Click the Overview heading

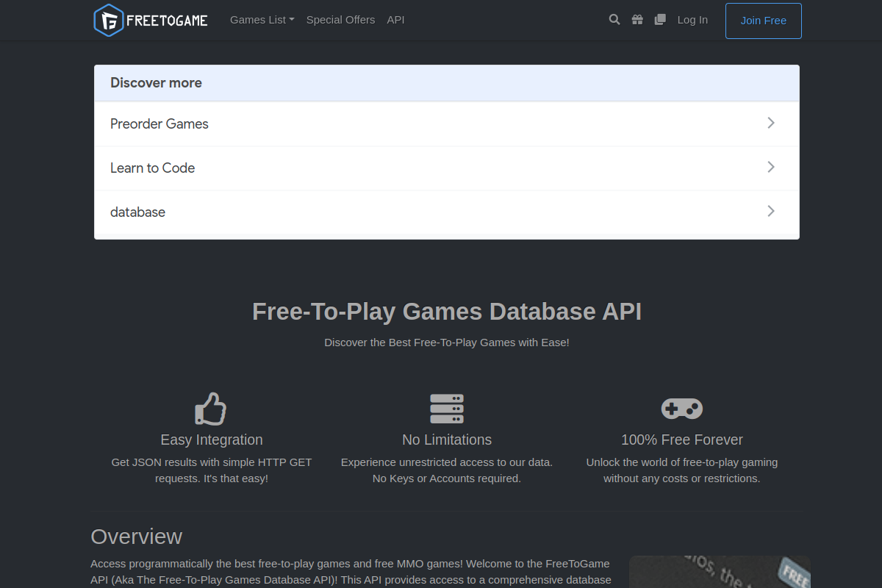point(136,537)
